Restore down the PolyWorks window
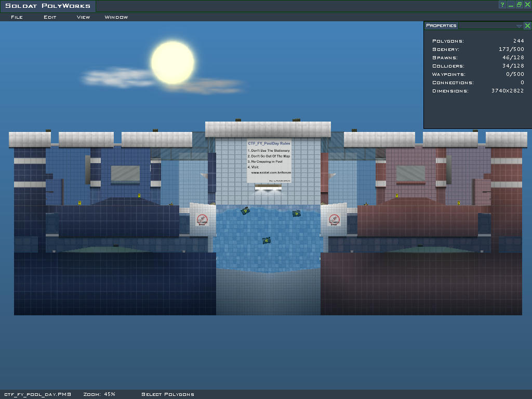 (x=519, y=5)
